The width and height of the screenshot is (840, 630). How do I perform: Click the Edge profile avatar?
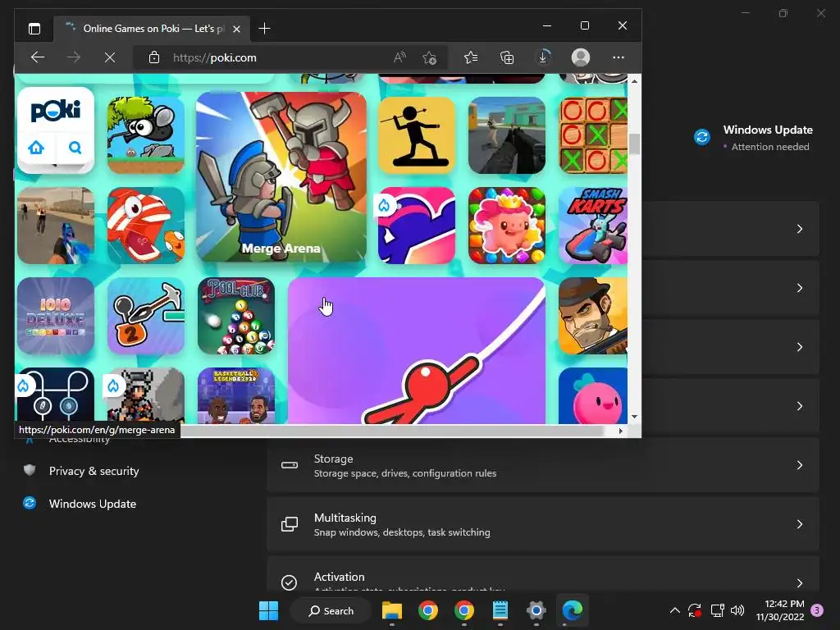coord(581,57)
